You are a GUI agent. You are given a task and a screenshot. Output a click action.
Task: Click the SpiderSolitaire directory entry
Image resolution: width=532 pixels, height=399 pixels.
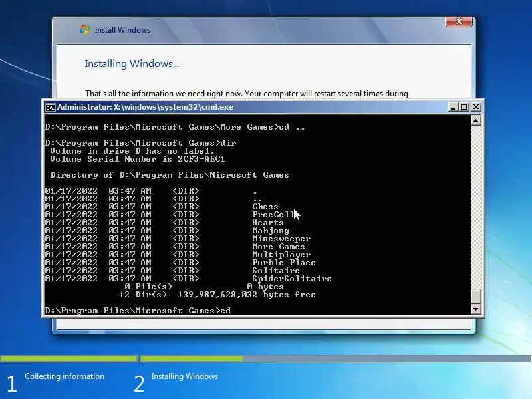pos(292,279)
